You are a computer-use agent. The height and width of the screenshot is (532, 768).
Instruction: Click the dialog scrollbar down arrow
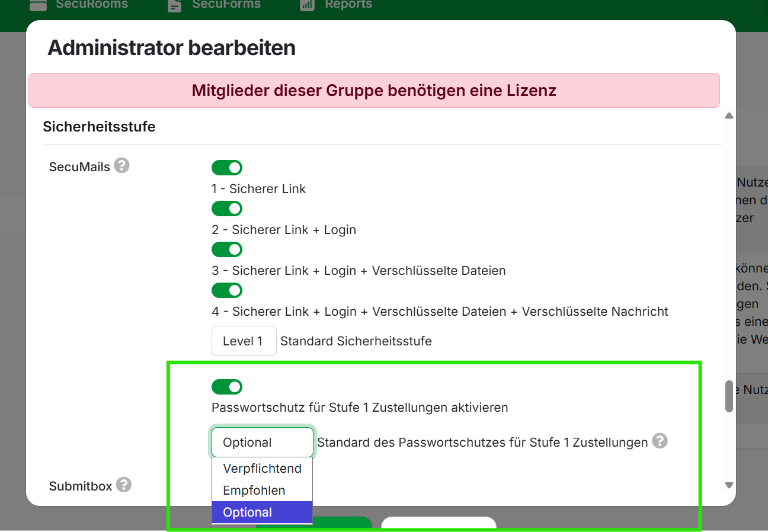[729, 485]
